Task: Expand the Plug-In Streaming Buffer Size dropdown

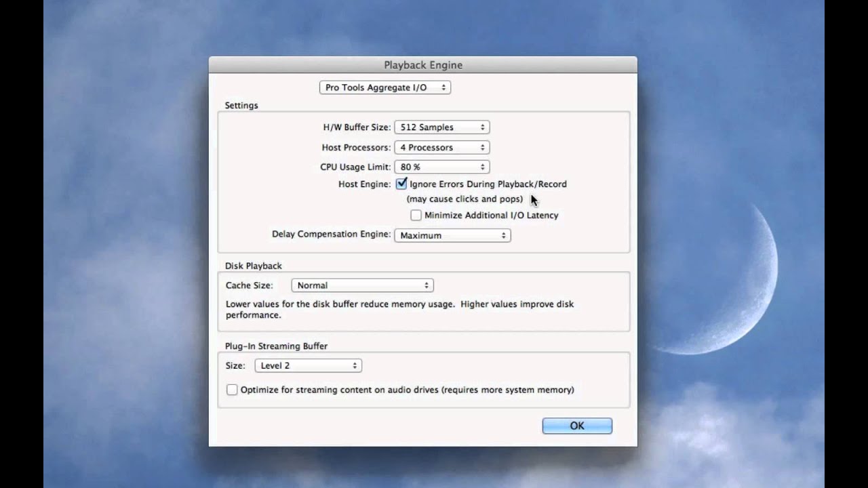Action: (x=308, y=365)
